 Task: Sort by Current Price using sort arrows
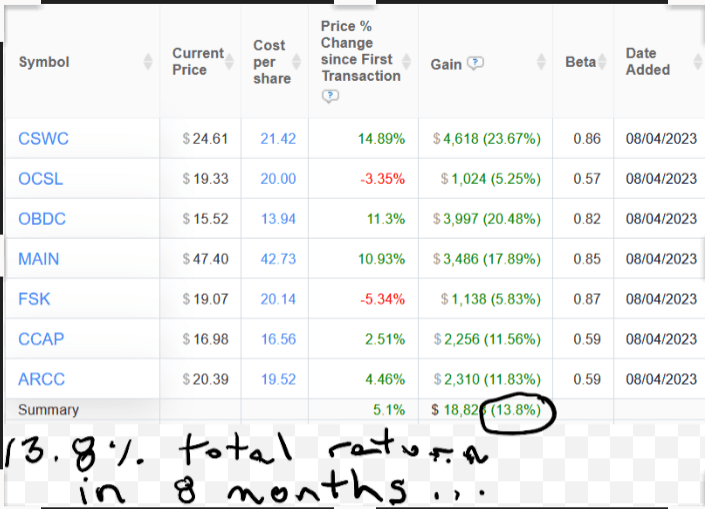point(231,62)
